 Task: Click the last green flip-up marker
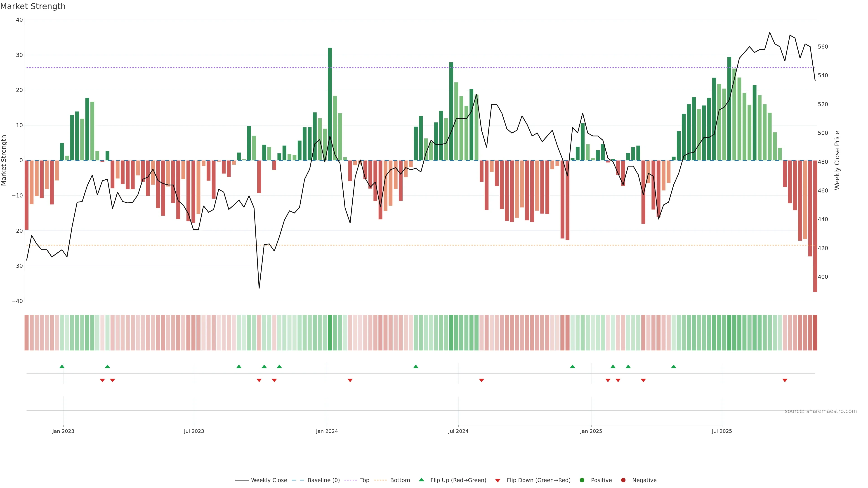click(674, 366)
